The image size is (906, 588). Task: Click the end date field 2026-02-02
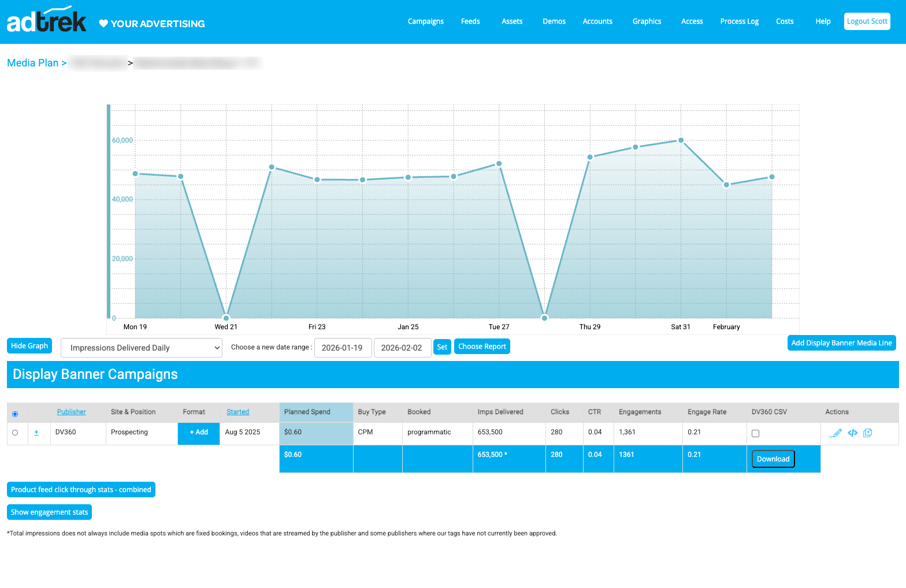click(402, 348)
